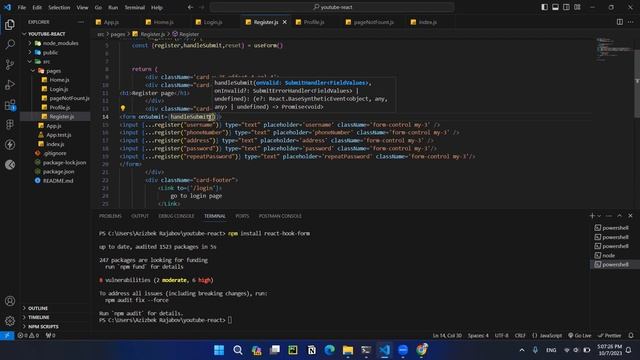Open Chrome from taskbar
The height and width of the screenshot is (360, 640).
(422, 350)
